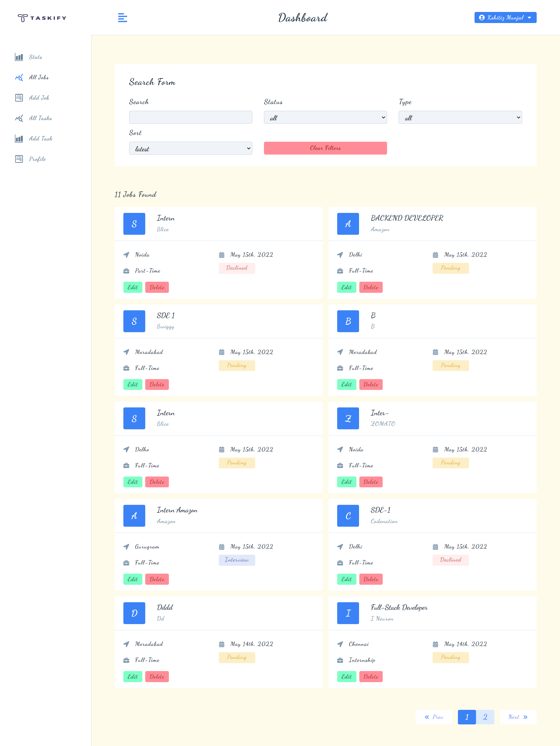
Task: Change Sort from latest using its dropdown
Action: [190, 148]
